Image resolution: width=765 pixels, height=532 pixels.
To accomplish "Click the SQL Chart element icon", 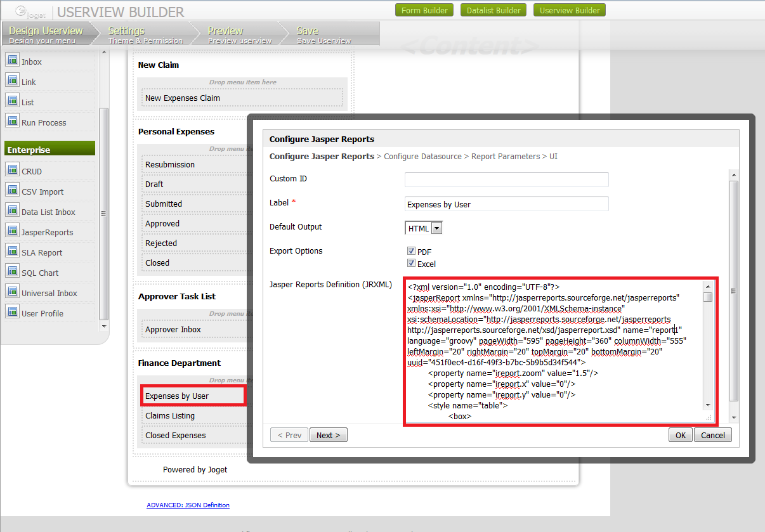I will click(12, 271).
